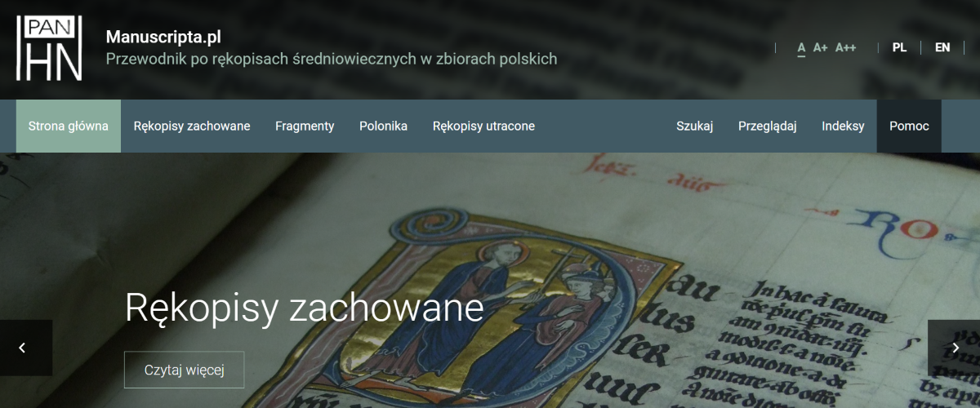
Task: Open the Polonika menu item
Action: (383, 126)
